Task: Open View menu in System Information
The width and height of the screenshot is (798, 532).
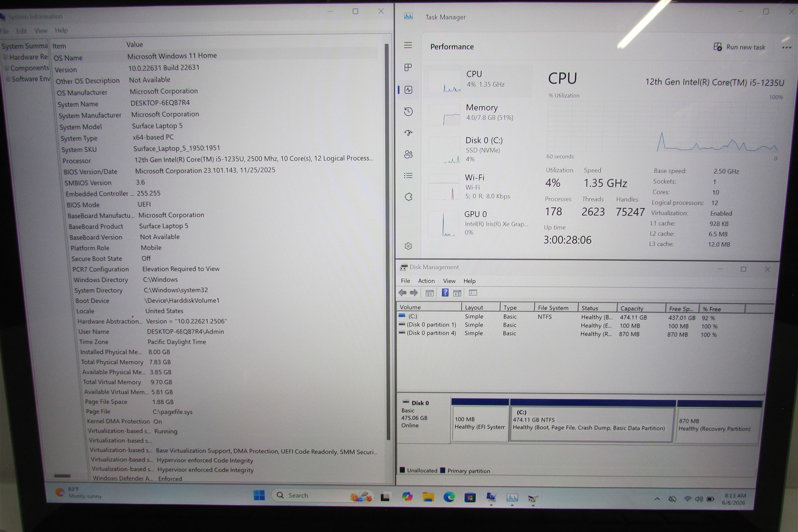Action: tap(41, 31)
